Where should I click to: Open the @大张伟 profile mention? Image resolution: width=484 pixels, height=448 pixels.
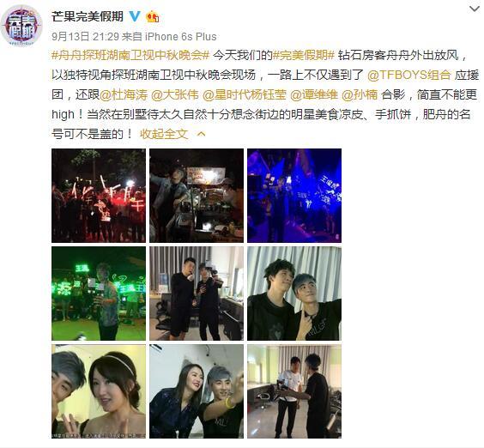click(175, 94)
